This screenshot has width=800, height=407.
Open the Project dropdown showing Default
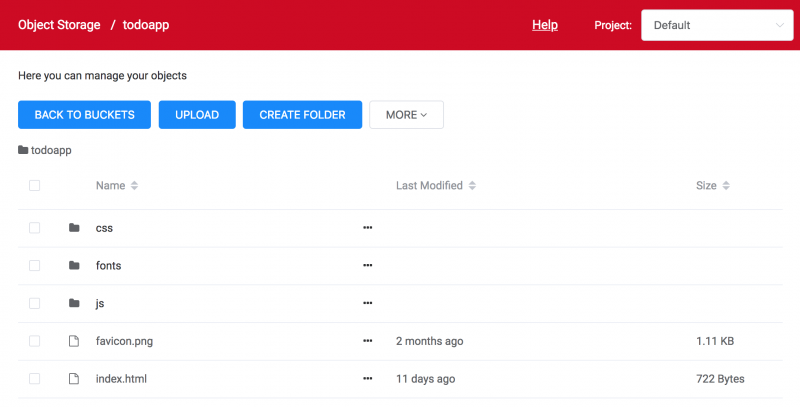(x=717, y=25)
